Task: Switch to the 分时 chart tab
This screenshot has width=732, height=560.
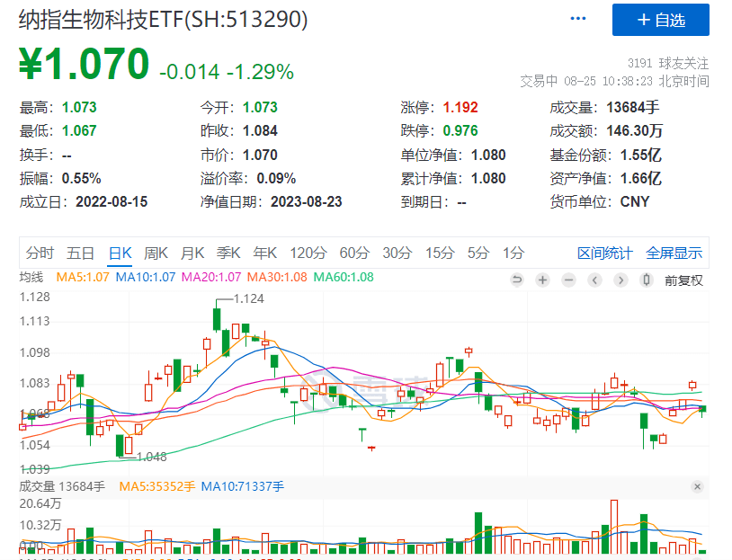Action: (x=40, y=253)
